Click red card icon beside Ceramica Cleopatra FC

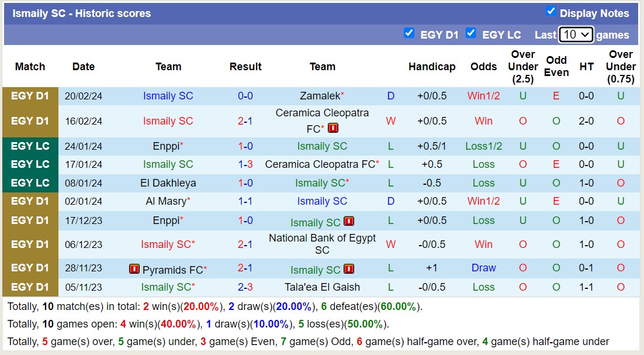(333, 128)
